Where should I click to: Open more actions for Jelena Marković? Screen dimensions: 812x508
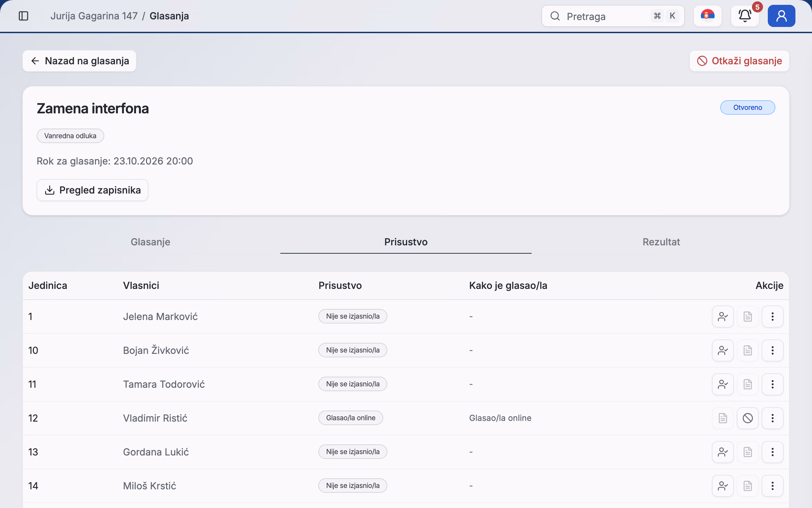click(x=772, y=317)
